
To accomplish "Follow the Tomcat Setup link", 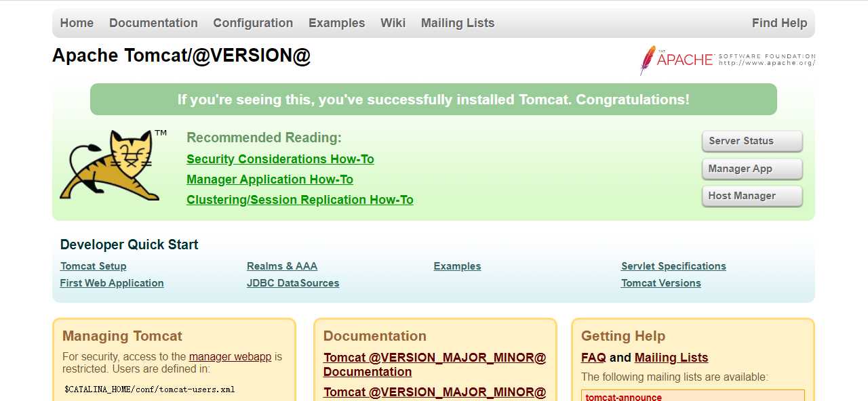I will coord(93,266).
